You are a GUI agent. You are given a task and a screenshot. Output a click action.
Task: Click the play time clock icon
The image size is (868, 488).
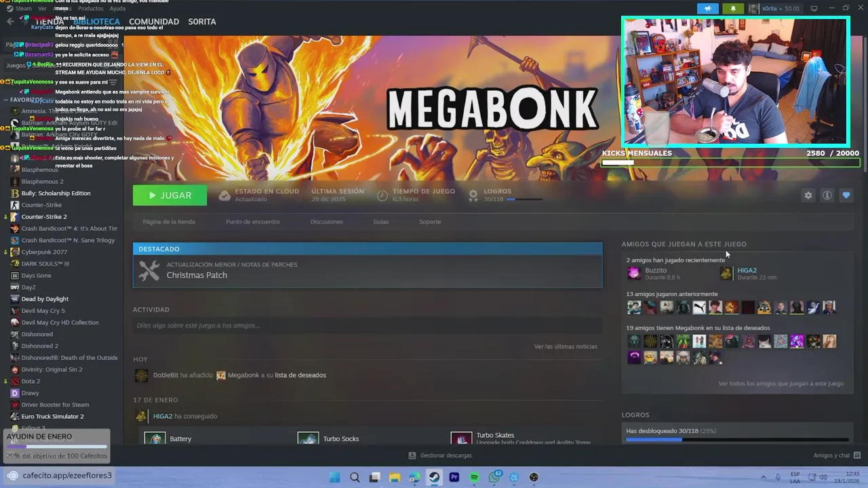tap(382, 195)
